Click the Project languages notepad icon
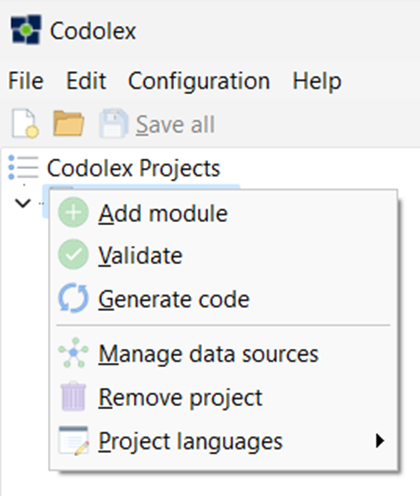The width and height of the screenshot is (420, 496). (73, 440)
